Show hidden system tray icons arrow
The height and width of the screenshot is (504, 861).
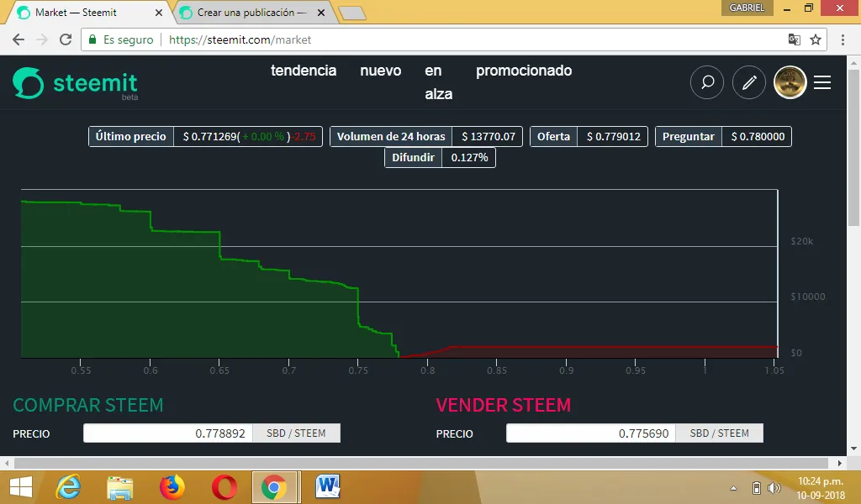(x=733, y=487)
